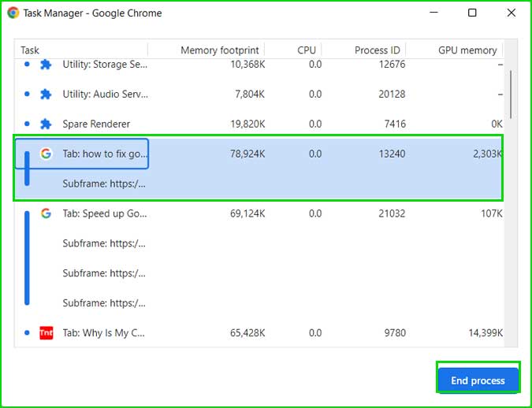The height and width of the screenshot is (408, 532).
Task: Click the 14,399K GPU memory value
Action: 485,332
